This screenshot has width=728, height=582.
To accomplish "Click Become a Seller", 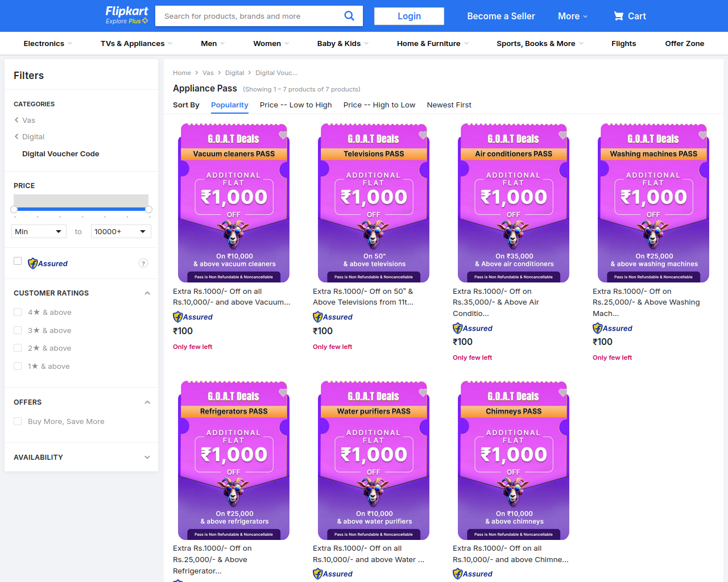I will [x=501, y=16].
